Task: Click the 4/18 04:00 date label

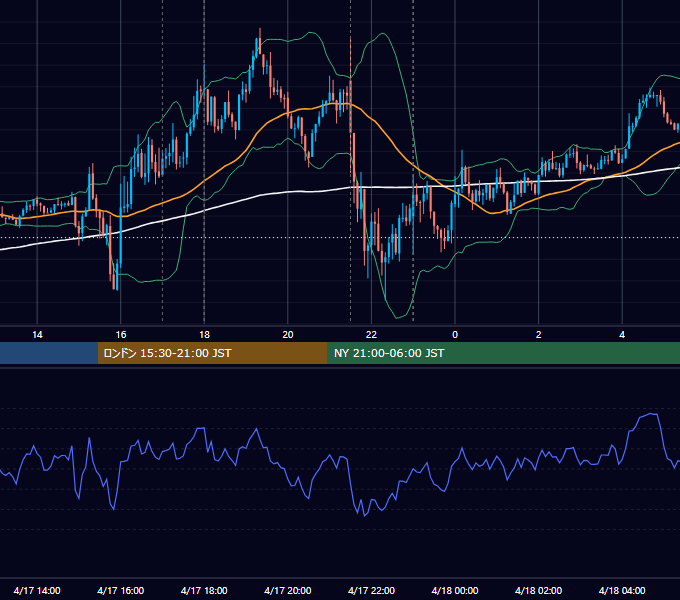Action: 622,590
